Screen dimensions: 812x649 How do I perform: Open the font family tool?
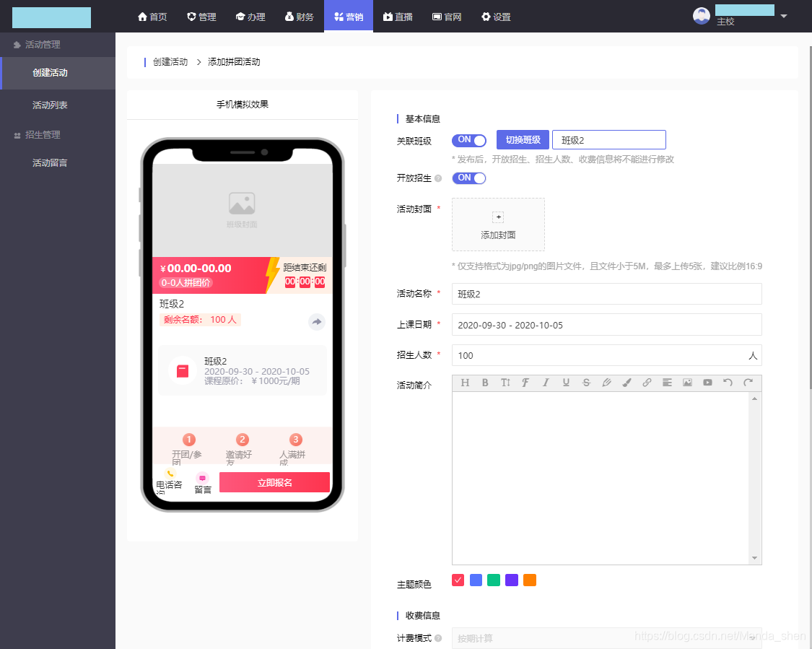[x=525, y=383]
